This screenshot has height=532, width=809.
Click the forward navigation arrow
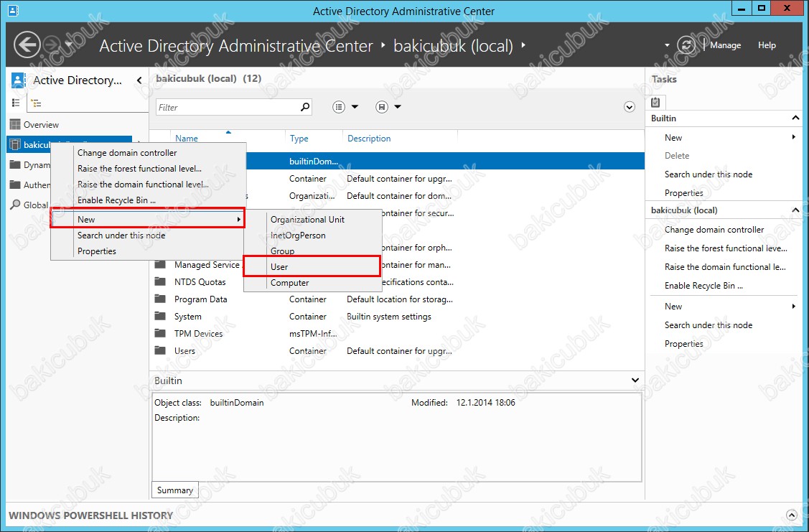(x=52, y=45)
